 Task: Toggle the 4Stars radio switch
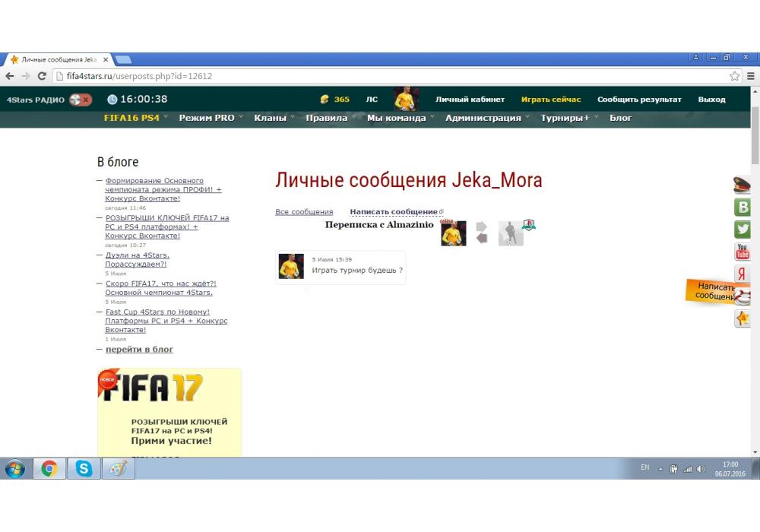[81, 100]
